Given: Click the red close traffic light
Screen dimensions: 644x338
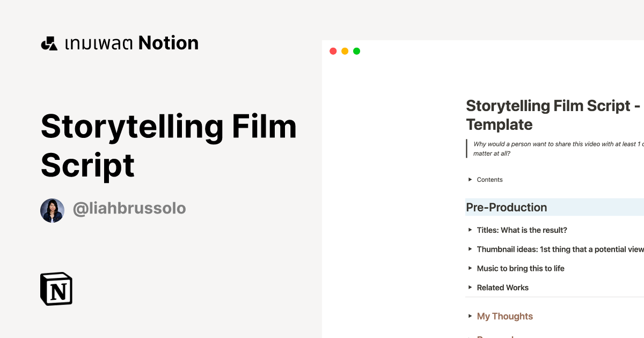Looking at the screenshot, I should coord(333,50).
